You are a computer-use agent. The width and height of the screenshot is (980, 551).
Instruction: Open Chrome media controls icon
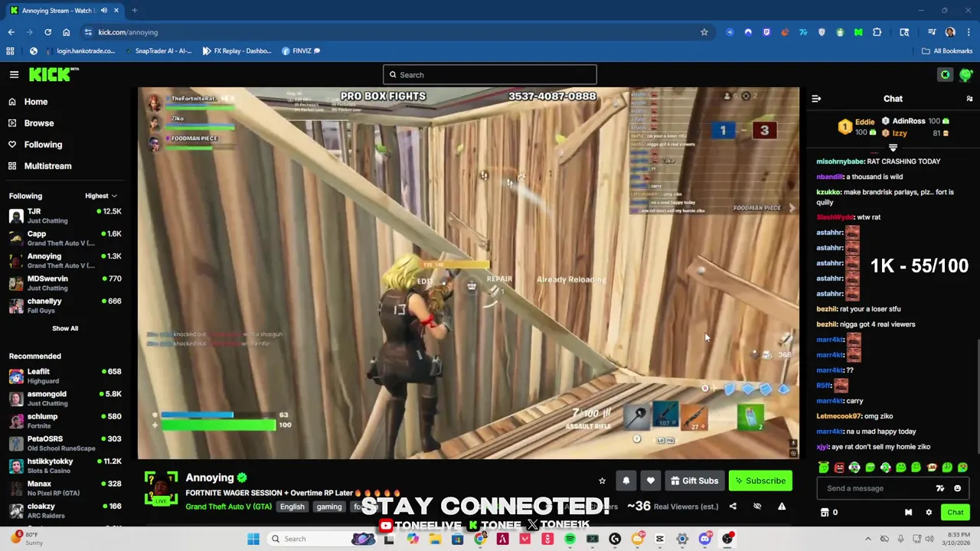[x=932, y=32]
